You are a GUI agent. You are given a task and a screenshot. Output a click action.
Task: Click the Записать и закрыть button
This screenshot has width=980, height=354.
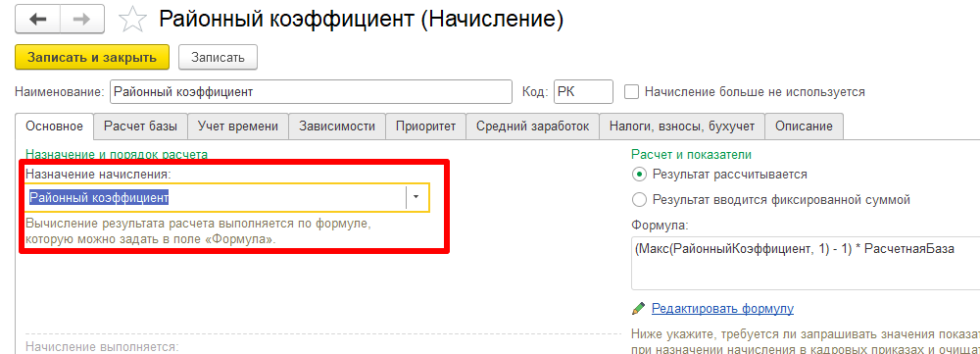point(92,57)
